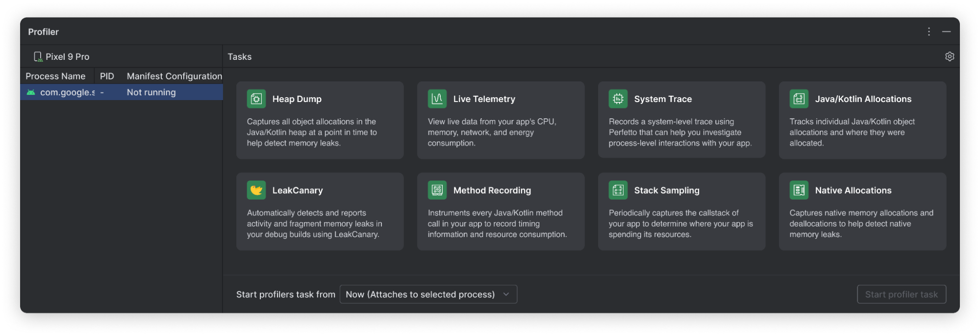
Task: Click the Process Name column header
Action: [x=55, y=76]
